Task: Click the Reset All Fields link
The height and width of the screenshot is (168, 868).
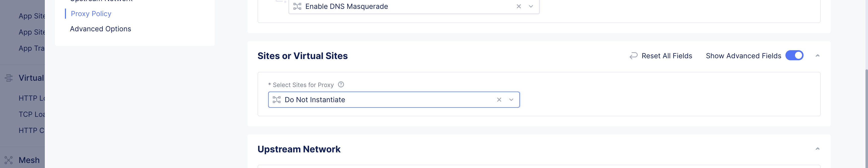Action: [667, 56]
